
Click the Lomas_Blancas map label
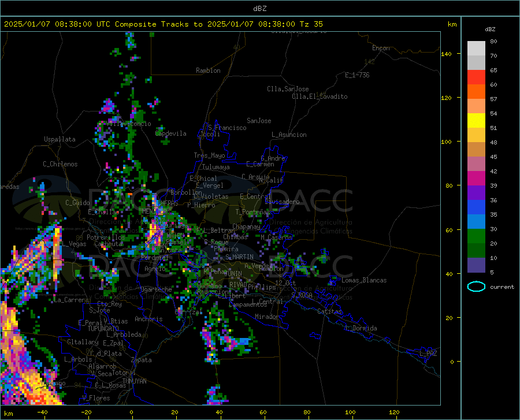[364, 280]
